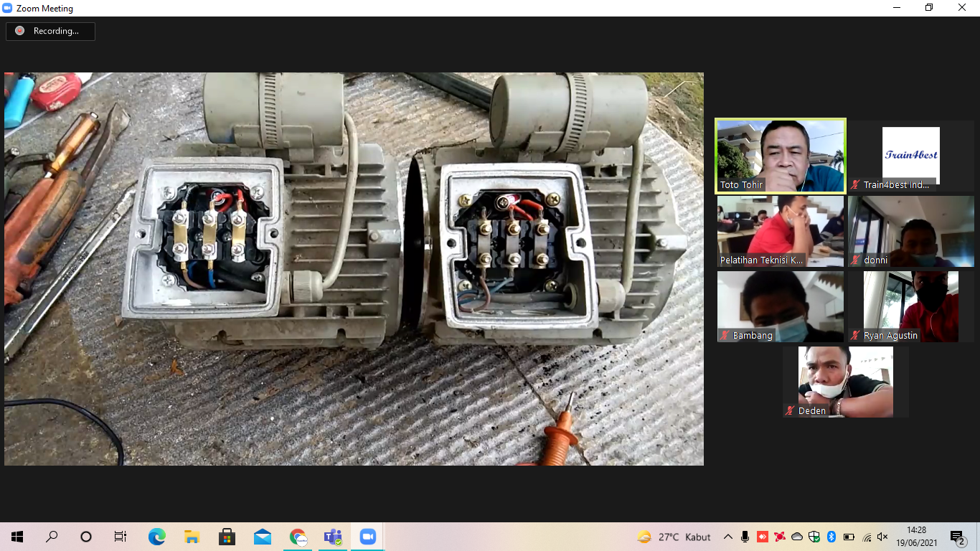
Task: Open the weather widget showing 27°C Kabut
Action: tap(674, 537)
